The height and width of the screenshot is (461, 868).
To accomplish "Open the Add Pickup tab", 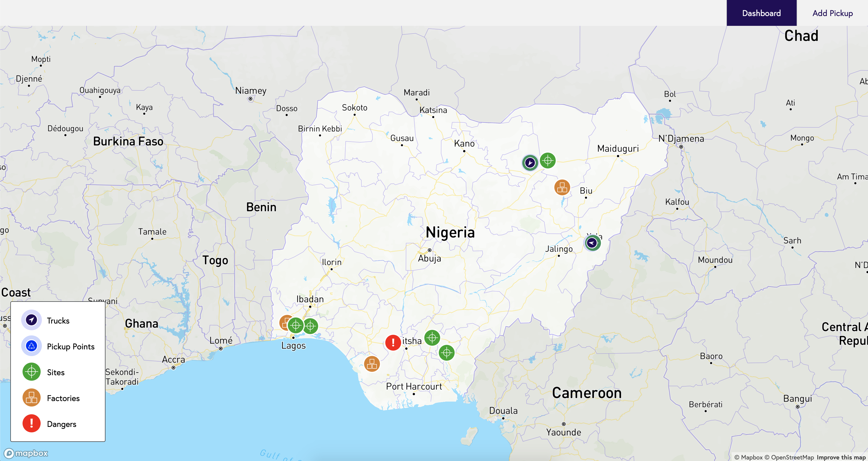I will pyautogui.click(x=832, y=13).
